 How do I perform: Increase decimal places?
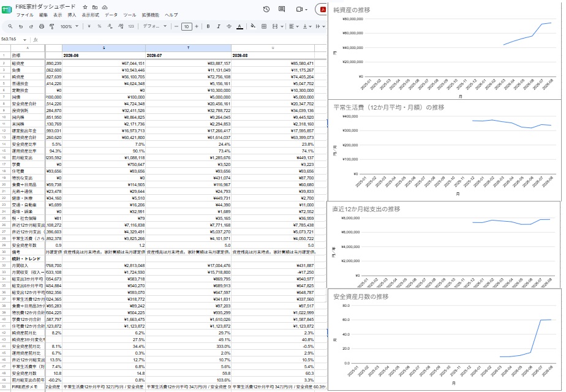121,26
